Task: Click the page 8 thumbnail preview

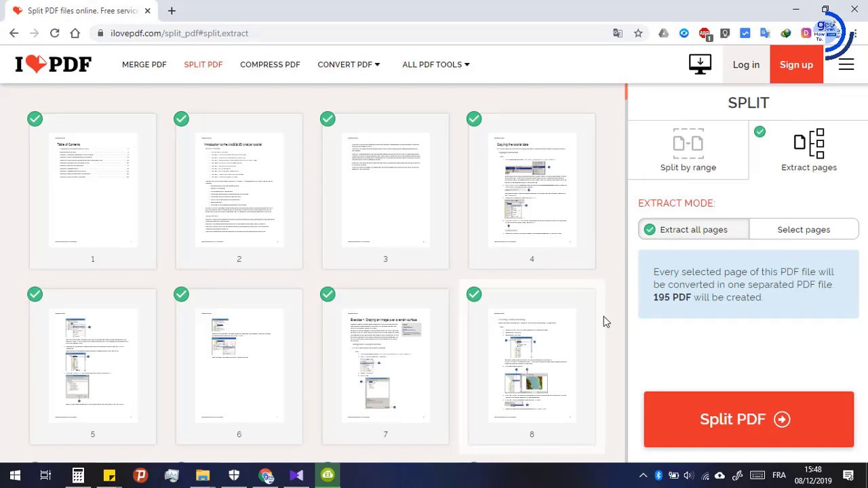Action: pos(532,365)
